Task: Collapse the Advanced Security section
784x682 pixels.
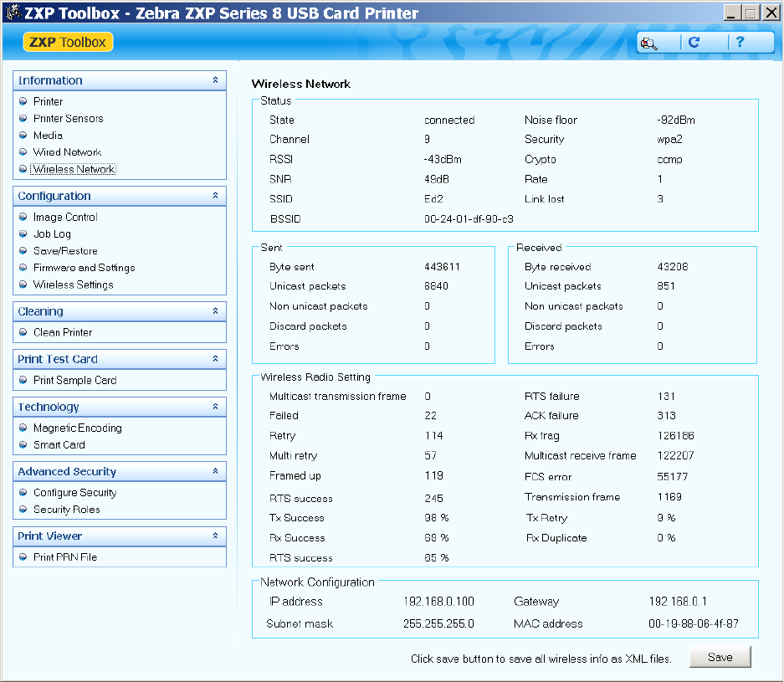Action: point(216,471)
